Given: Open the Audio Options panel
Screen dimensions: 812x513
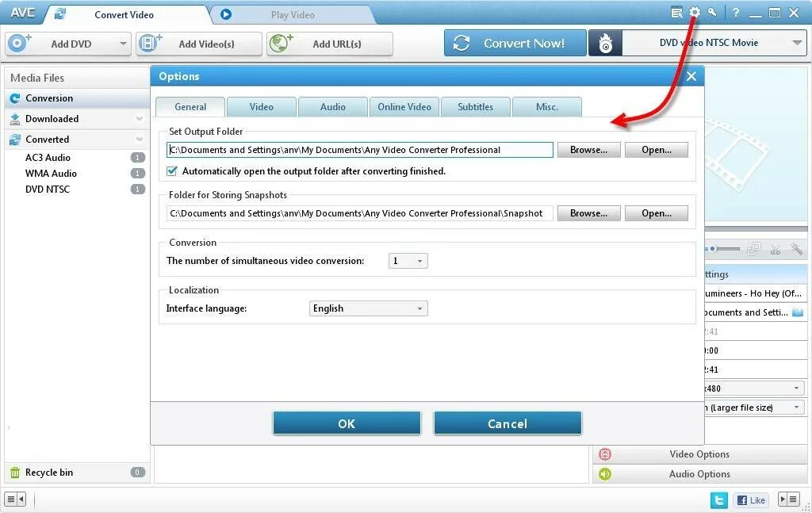Looking at the screenshot, I should coord(699,473).
